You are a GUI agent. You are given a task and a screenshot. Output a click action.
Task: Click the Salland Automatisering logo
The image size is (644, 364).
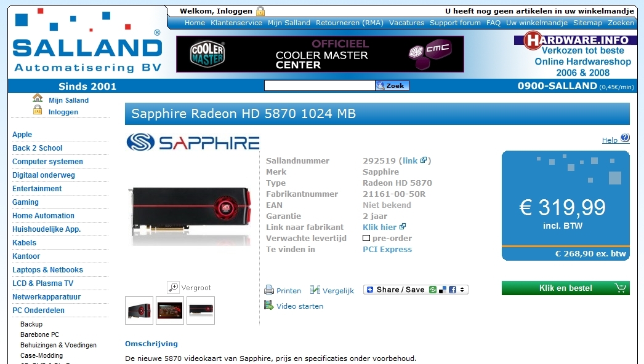click(87, 40)
